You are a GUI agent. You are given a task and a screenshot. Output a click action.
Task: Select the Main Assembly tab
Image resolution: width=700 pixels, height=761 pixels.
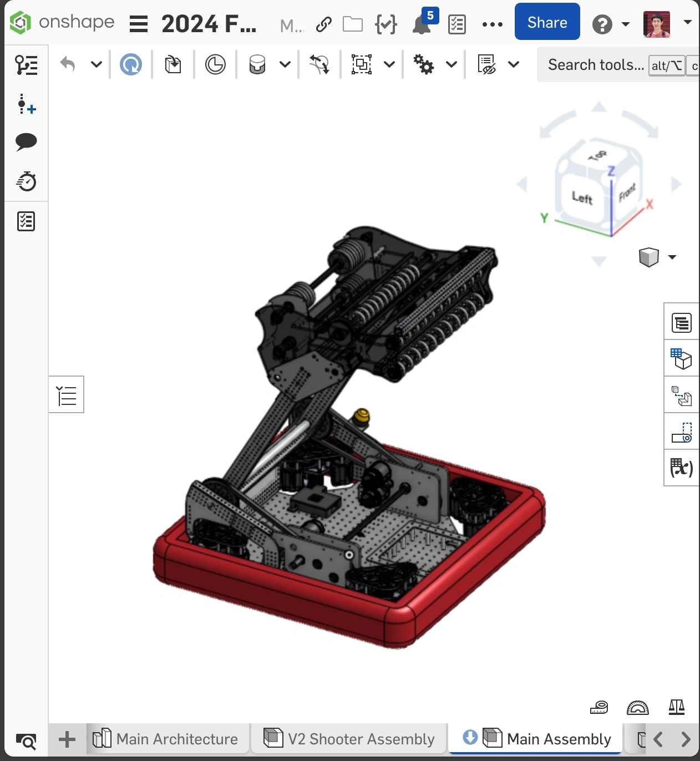tap(536, 739)
